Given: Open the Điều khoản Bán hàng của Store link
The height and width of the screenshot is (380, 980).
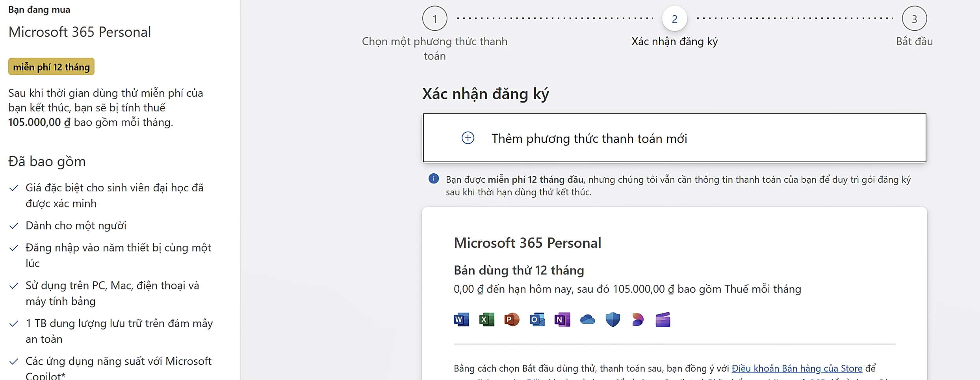Looking at the screenshot, I should click(x=796, y=368).
